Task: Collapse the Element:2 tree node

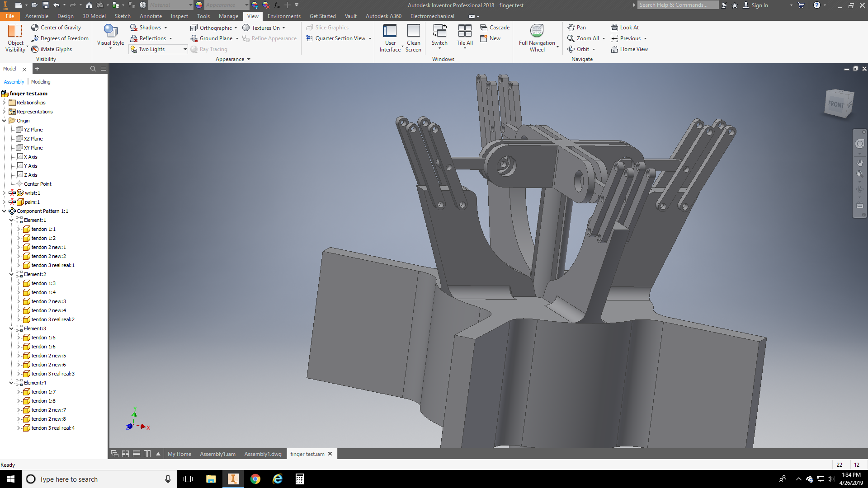Action: coord(12,274)
